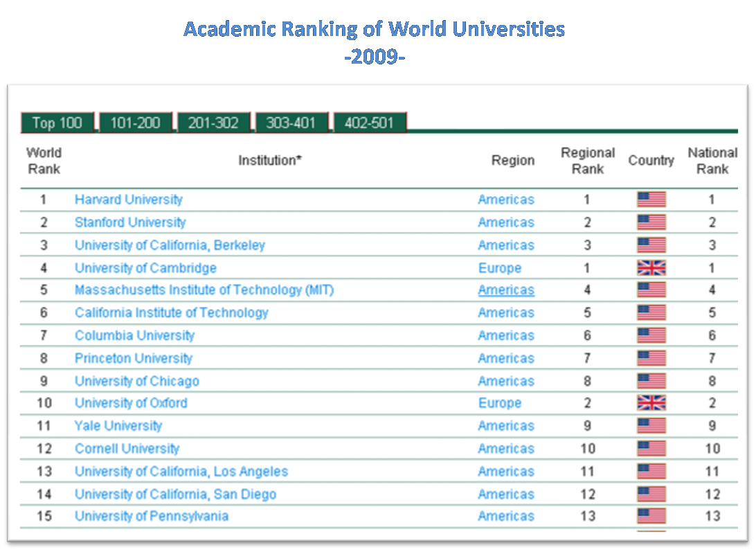Click the -2009- subtitle text
The image size is (756, 552).
click(375, 57)
